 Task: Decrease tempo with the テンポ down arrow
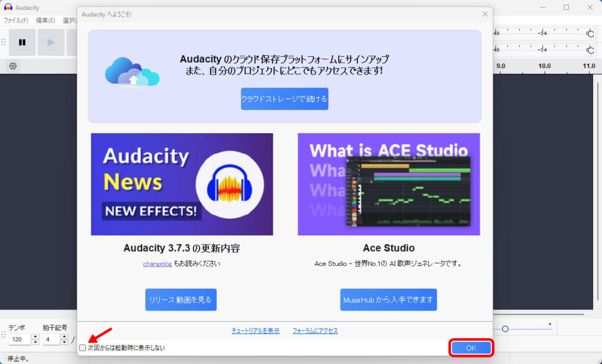point(35,342)
